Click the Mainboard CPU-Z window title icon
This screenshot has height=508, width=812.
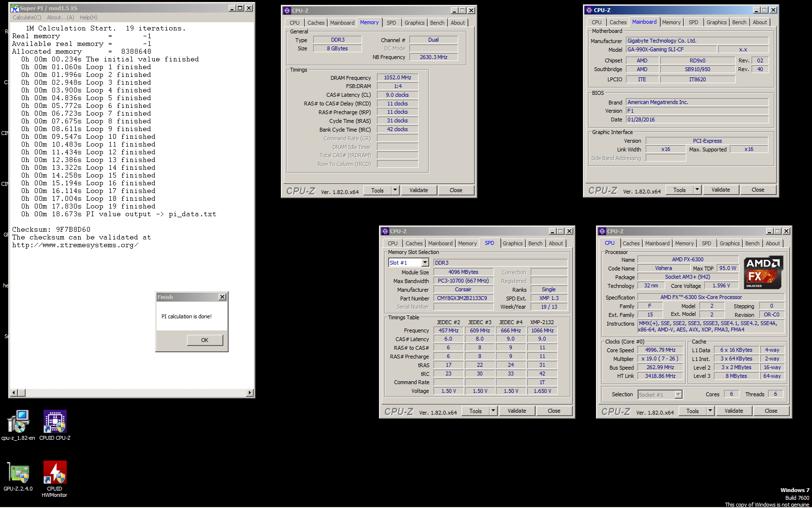(x=589, y=10)
